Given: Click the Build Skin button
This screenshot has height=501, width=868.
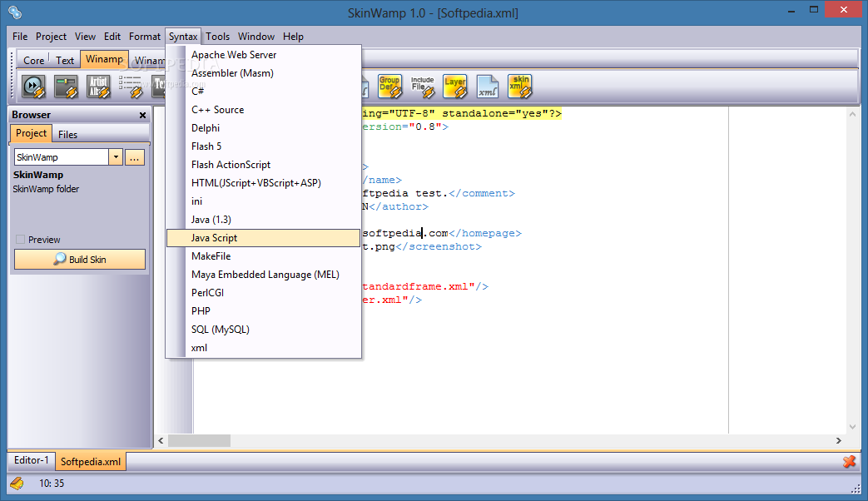Looking at the screenshot, I should click(x=80, y=259).
